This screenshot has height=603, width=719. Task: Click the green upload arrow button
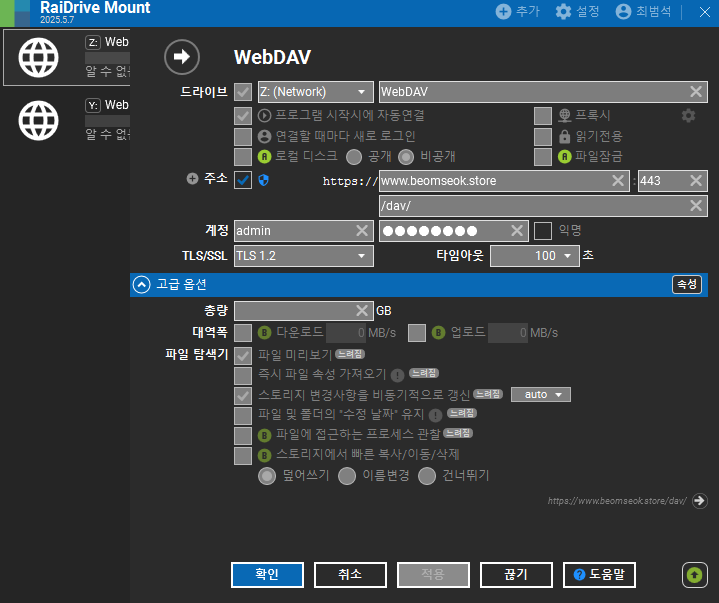(x=695, y=575)
